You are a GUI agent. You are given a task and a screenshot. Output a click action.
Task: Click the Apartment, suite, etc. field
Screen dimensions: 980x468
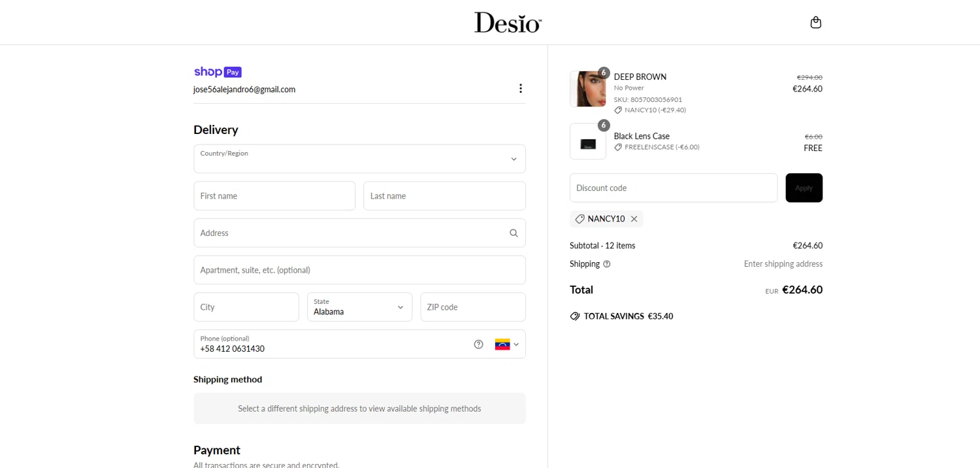point(359,270)
